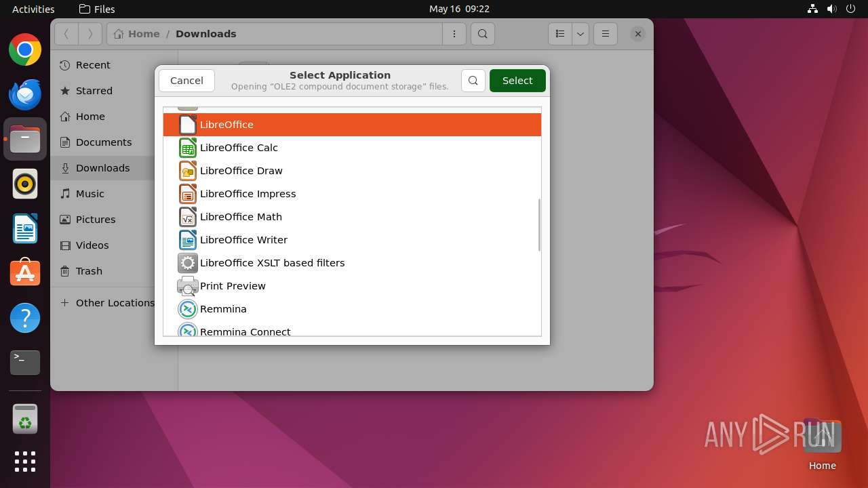Switch Files window to list view
Viewport: 868px width, 488px height.
click(560, 34)
